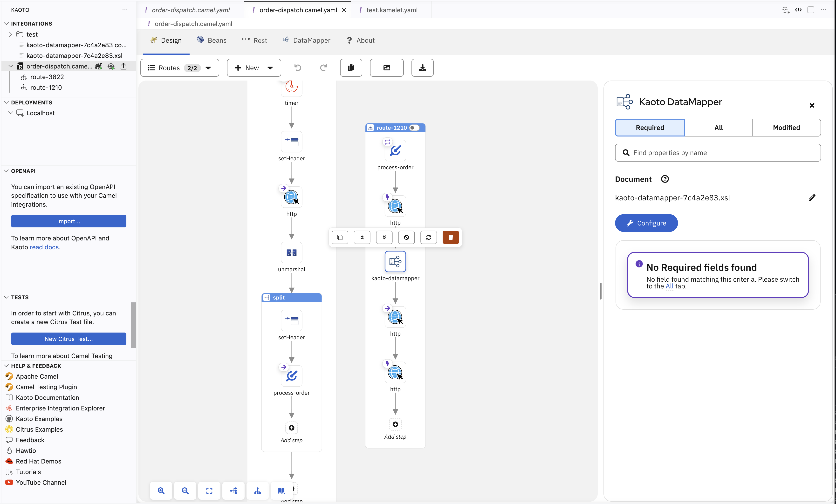
Task: Click the zoom in canvas button
Action: tap(161, 490)
